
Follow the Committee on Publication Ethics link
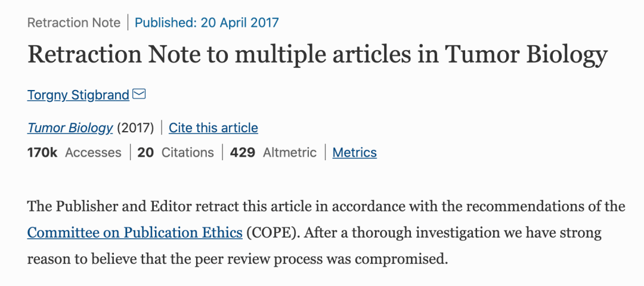click(135, 232)
